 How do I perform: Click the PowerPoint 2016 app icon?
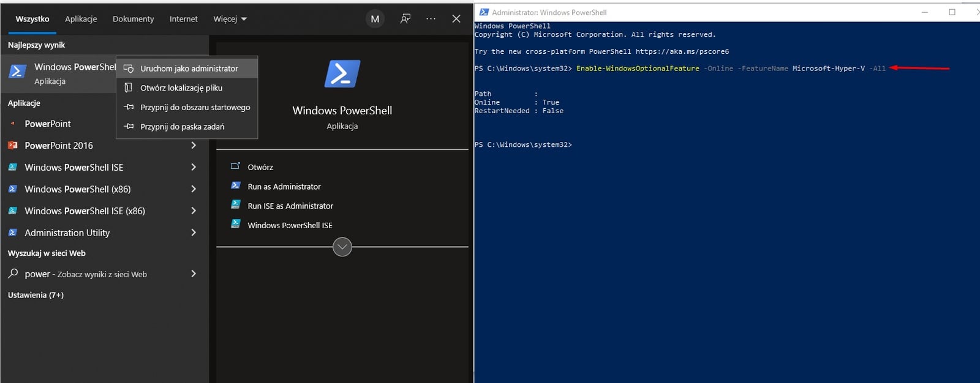pyautogui.click(x=12, y=146)
